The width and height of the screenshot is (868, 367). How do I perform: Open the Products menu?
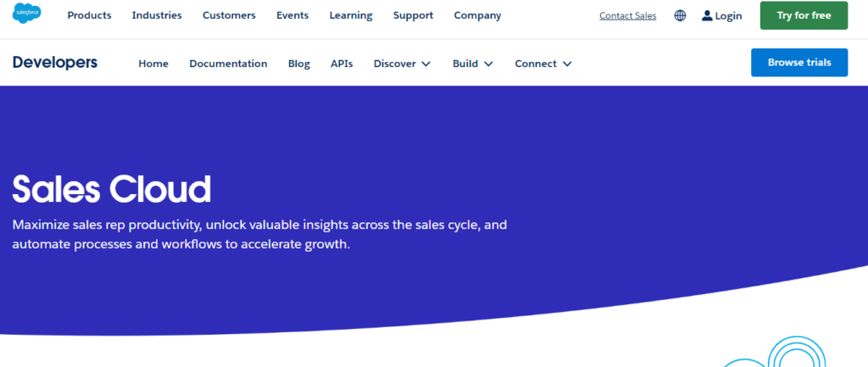click(x=89, y=15)
